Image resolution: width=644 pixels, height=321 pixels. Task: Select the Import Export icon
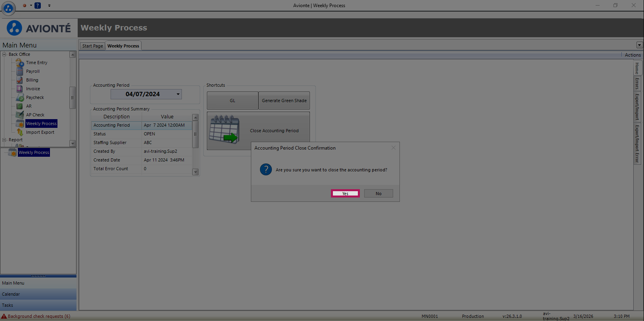click(x=20, y=132)
